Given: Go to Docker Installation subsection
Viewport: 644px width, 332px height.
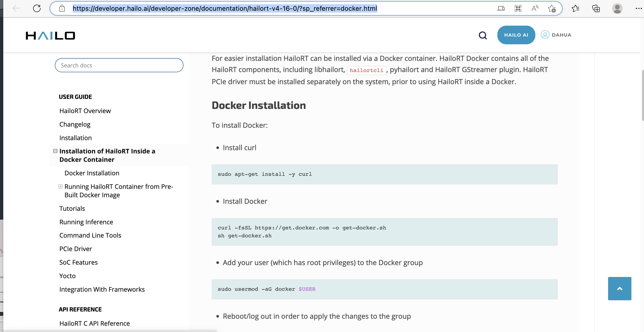Looking at the screenshot, I should pos(92,173).
